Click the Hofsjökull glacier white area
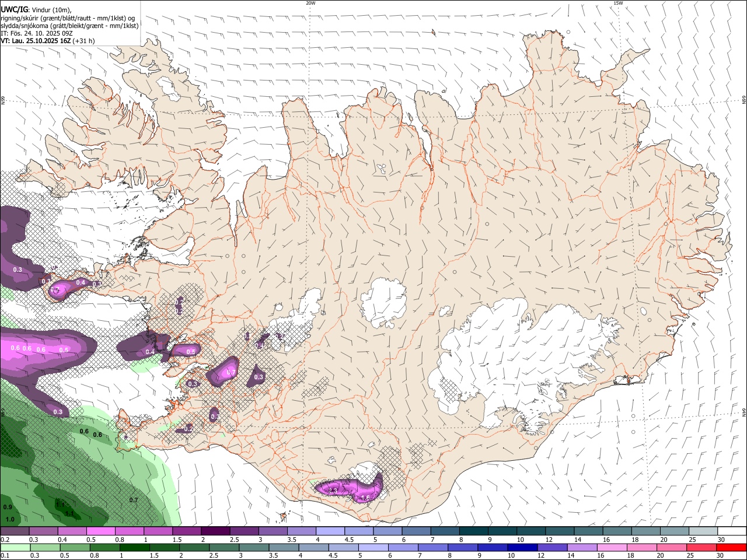 coord(383,302)
